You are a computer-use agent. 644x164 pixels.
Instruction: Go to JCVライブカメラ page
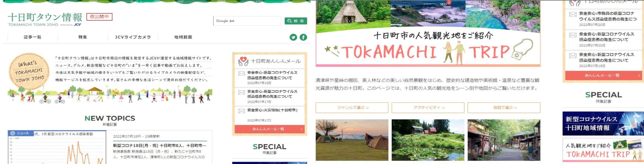133,37
